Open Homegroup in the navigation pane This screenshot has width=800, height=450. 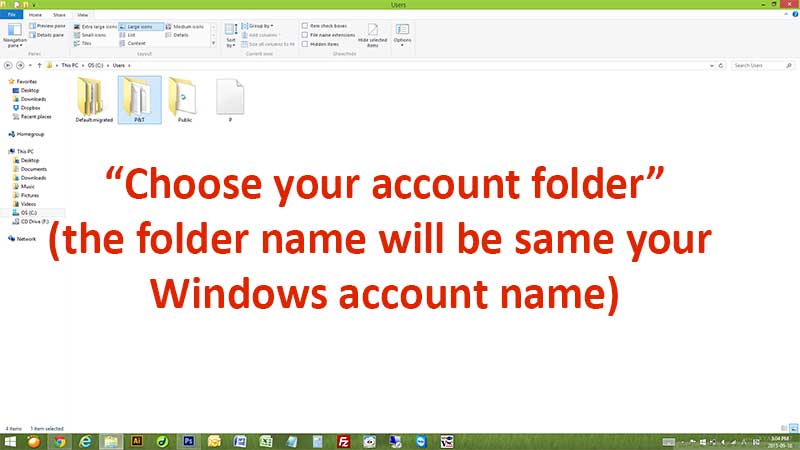[27, 134]
